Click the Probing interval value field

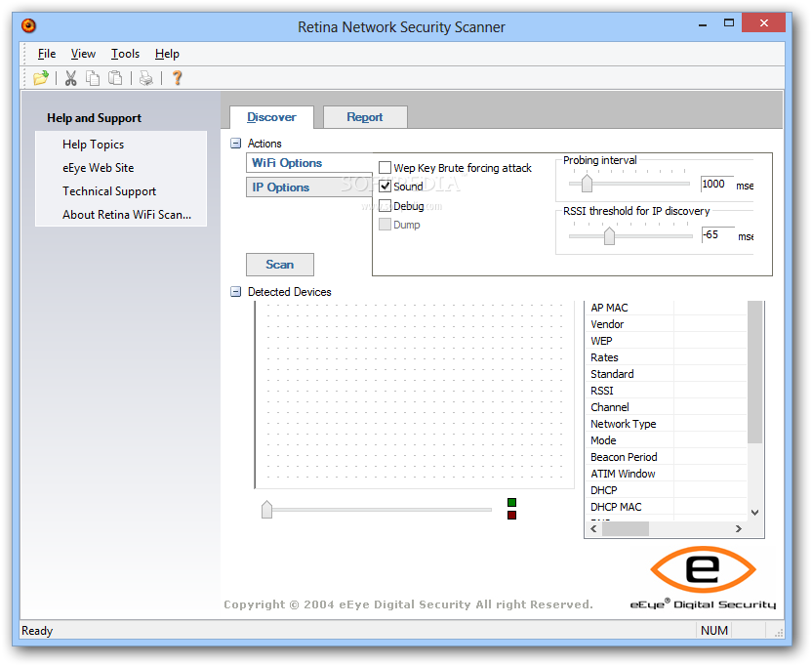(x=717, y=184)
